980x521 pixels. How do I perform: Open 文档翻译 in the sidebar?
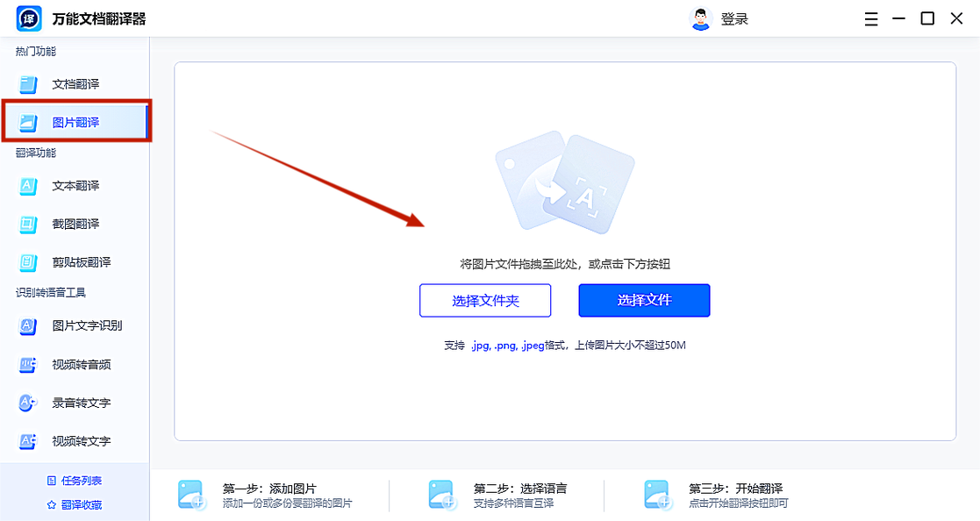(x=75, y=83)
